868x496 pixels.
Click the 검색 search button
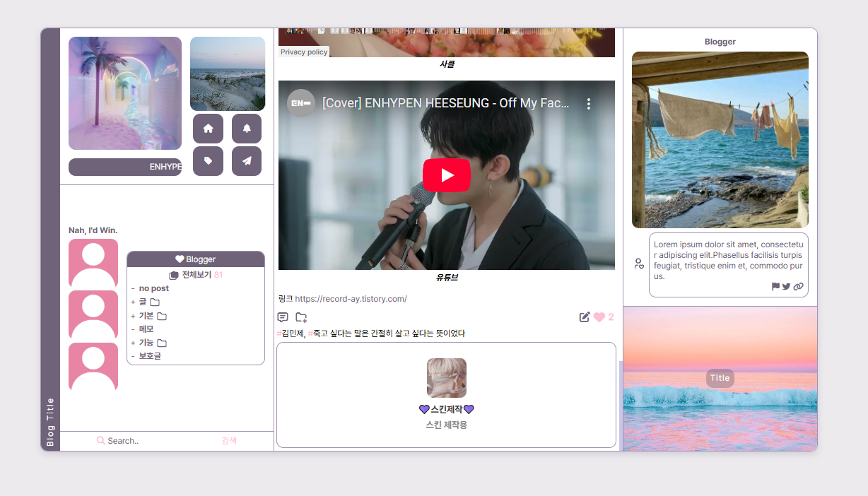tap(230, 441)
